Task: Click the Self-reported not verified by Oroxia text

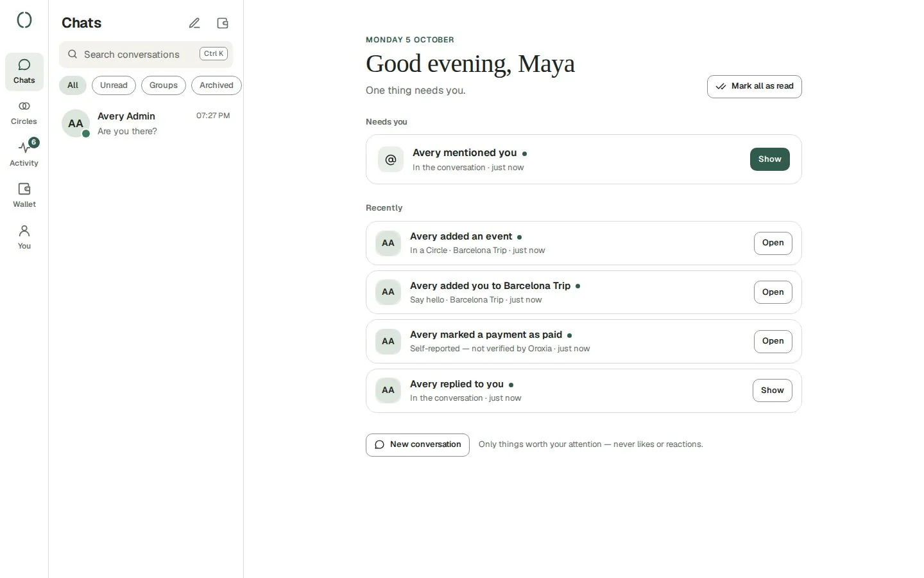Action: pyautogui.click(x=481, y=349)
